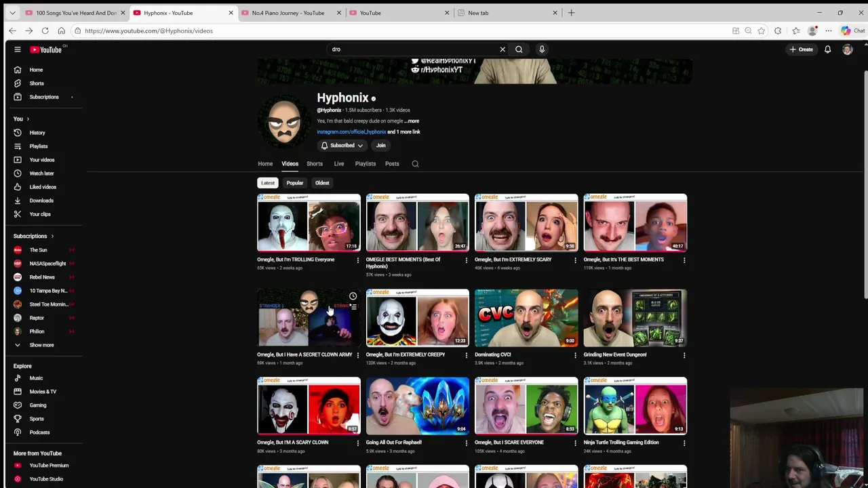Switch to the channel Live tab

click(x=339, y=164)
